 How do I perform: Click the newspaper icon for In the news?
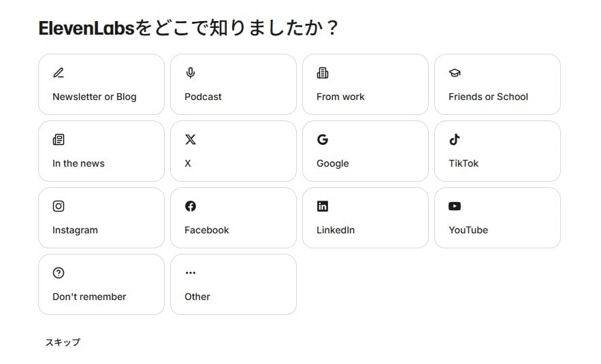click(59, 139)
